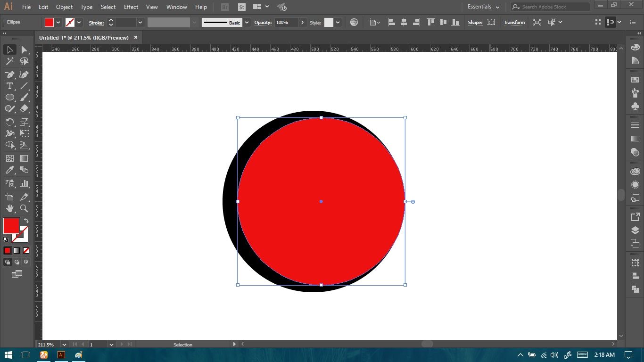644x362 pixels.
Task: Set paint mode to Color
Action: point(7,251)
